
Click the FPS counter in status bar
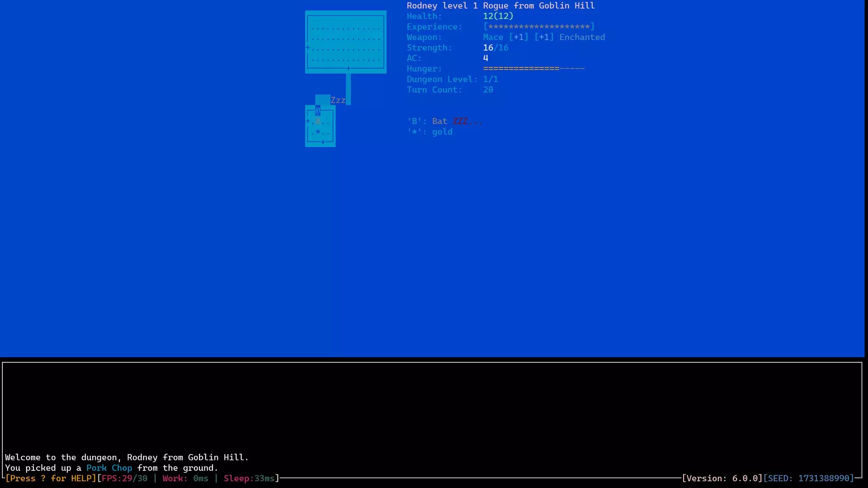tap(124, 478)
